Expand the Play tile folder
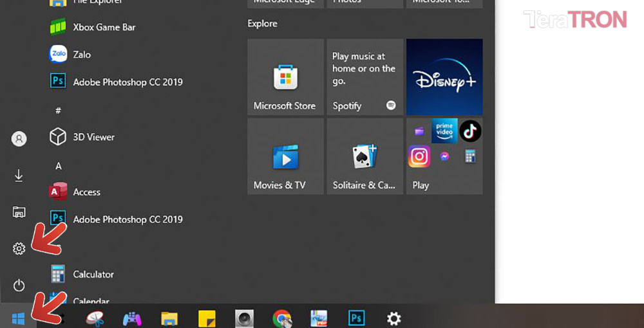The width and height of the screenshot is (644, 328). pyautogui.click(x=444, y=156)
